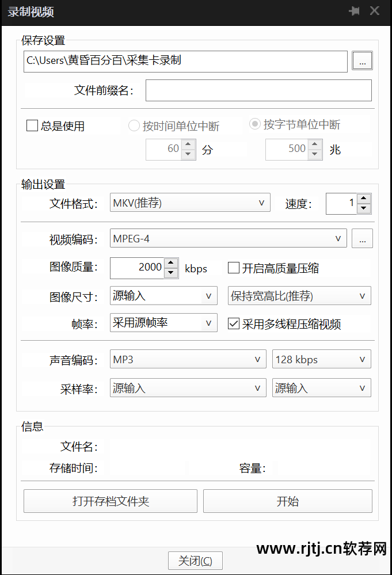Image resolution: width=392 pixels, height=575 pixels.
Task: Open the 采样率 first 源输入 dropdown
Action: [188, 387]
